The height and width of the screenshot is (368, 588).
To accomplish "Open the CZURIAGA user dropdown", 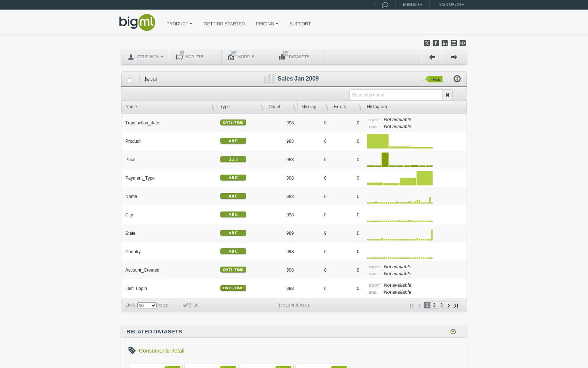I will [x=146, y=57].
